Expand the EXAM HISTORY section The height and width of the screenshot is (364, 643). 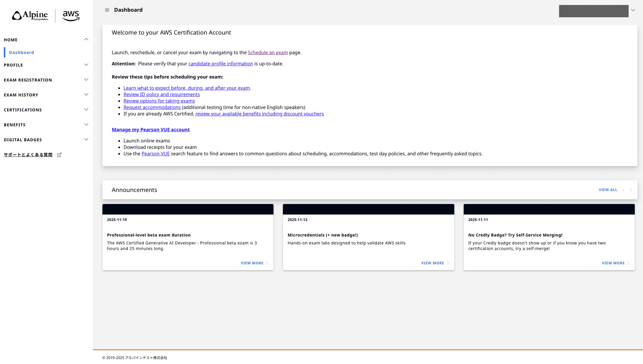pyautogui.click(x=46, y=95)
